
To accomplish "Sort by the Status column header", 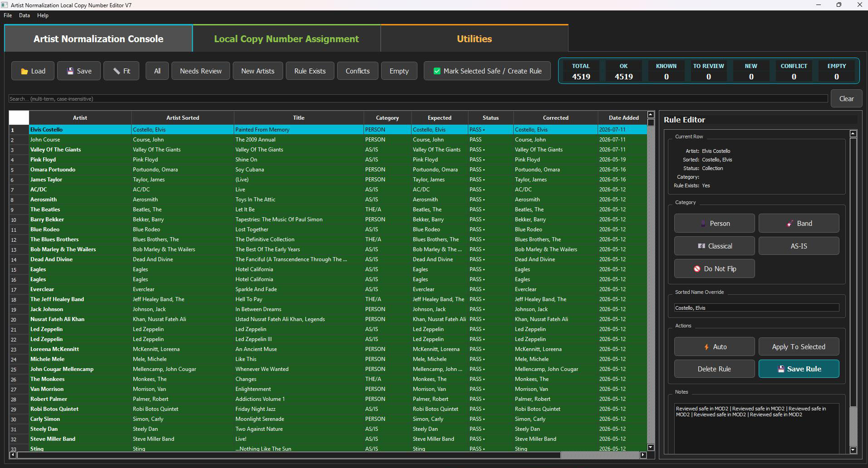I will pyautogui.click(x=490, y=118).
